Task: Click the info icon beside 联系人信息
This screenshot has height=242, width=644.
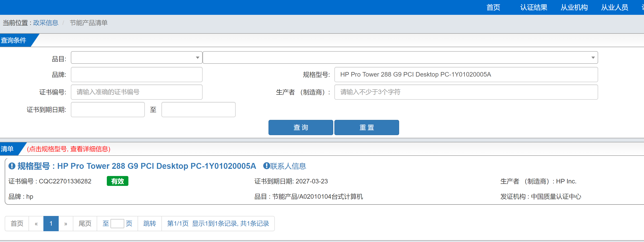Action: [x=266, y=166]
